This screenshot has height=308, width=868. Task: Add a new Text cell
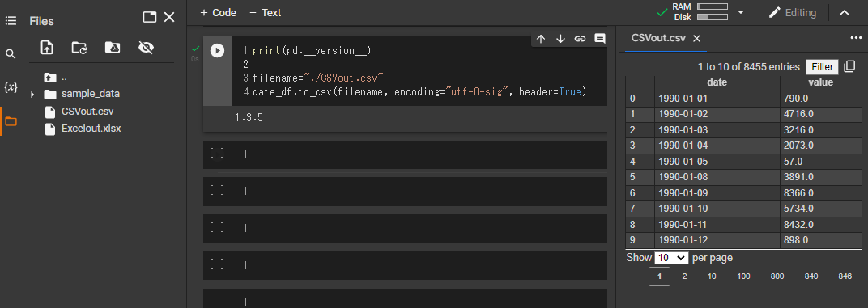point(265,13)
